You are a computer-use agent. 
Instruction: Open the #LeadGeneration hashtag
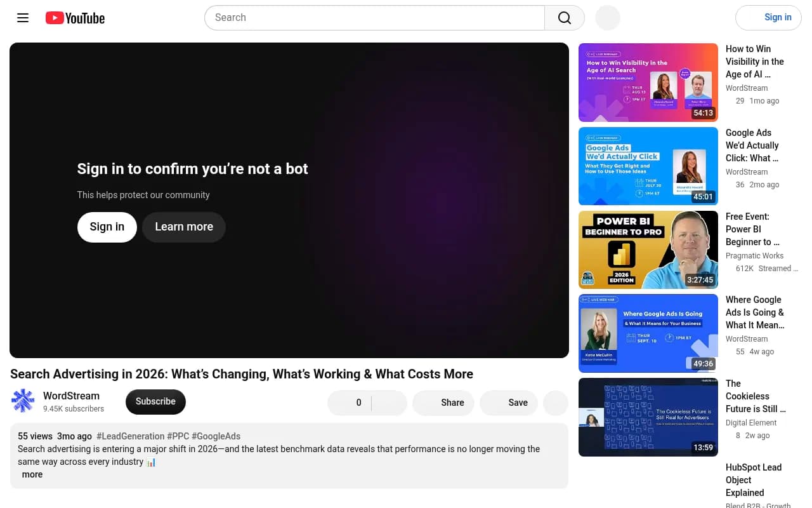click(x=131, y=436)
